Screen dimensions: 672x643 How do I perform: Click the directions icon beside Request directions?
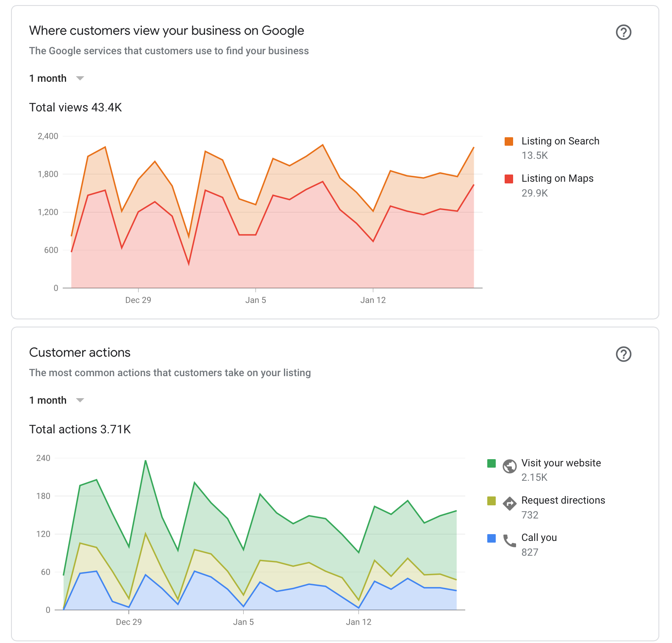(x=509, y=503)
